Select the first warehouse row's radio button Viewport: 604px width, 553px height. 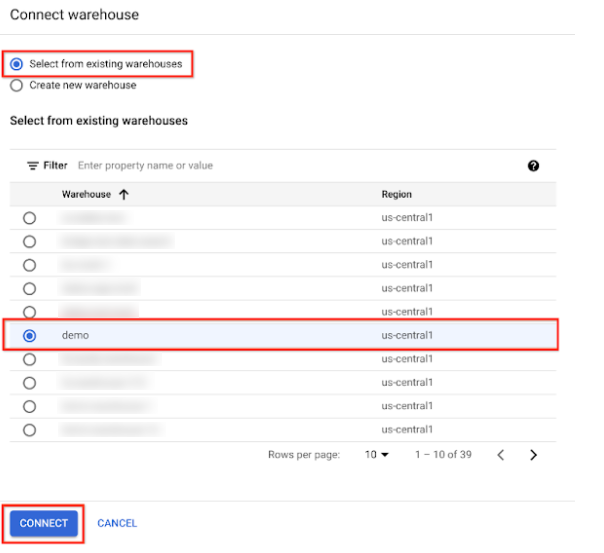30,217
